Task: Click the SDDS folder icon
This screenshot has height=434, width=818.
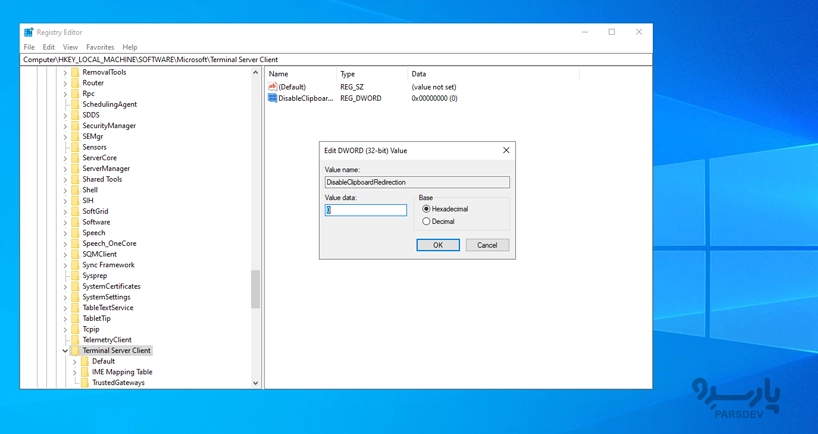Action: point(75,115)
